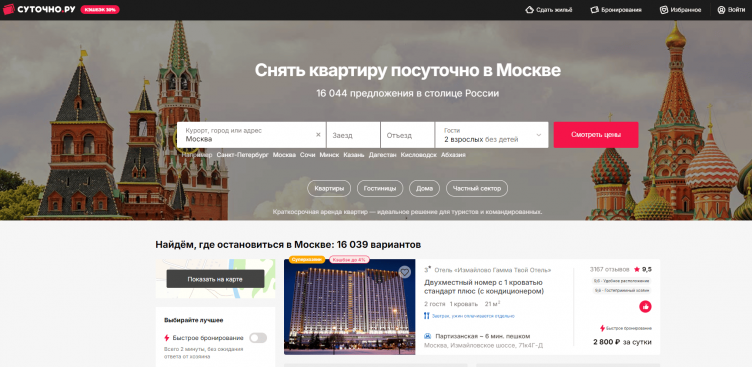Click the red thumbs-up recommendation icon
Screen dimensions: 752x367
(645, 306)
